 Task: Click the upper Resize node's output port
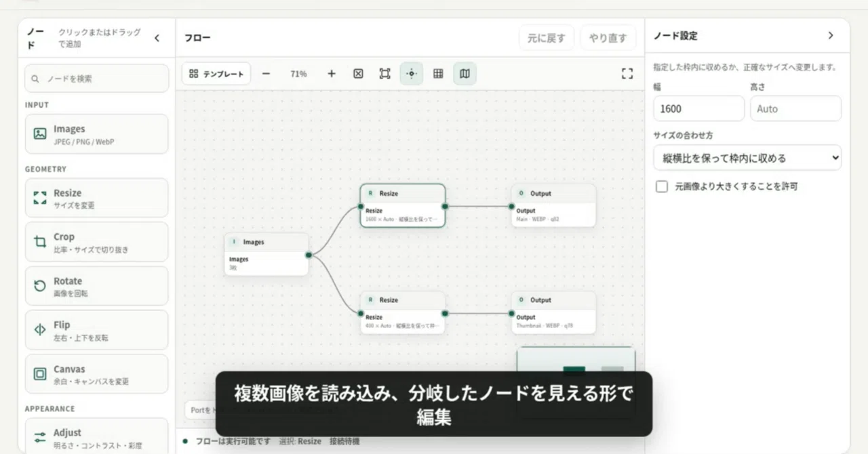445,206
